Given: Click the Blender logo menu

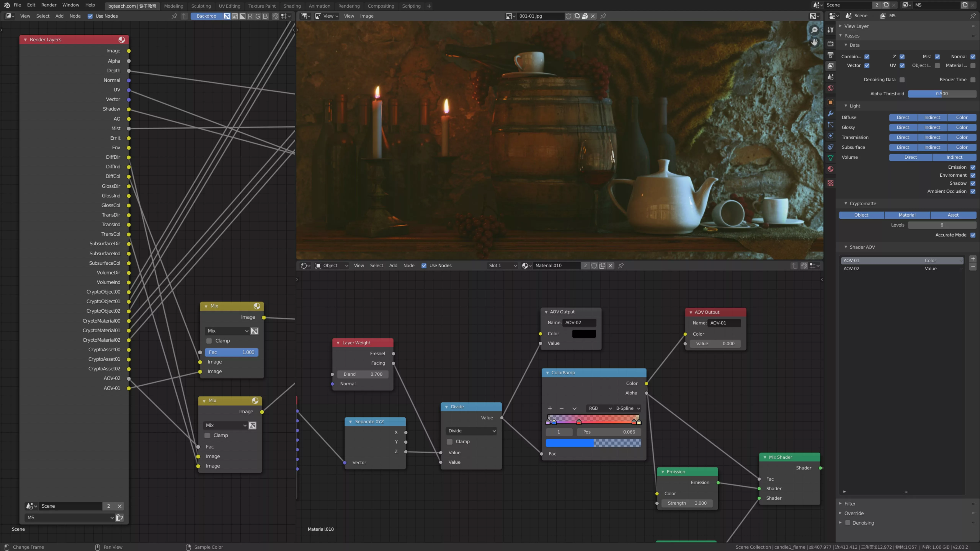Looking at the screenshot, I should [7, 5].
